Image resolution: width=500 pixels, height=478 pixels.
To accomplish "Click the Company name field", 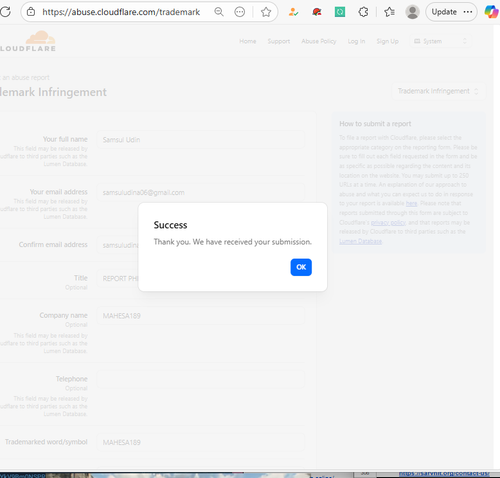I will pyautogui.click(x=201, y=316).
